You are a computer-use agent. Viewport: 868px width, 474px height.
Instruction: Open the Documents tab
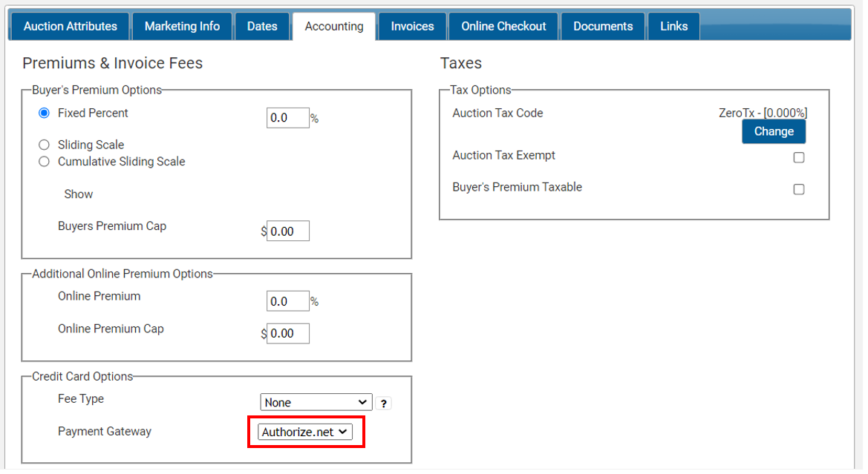(603, 27)
